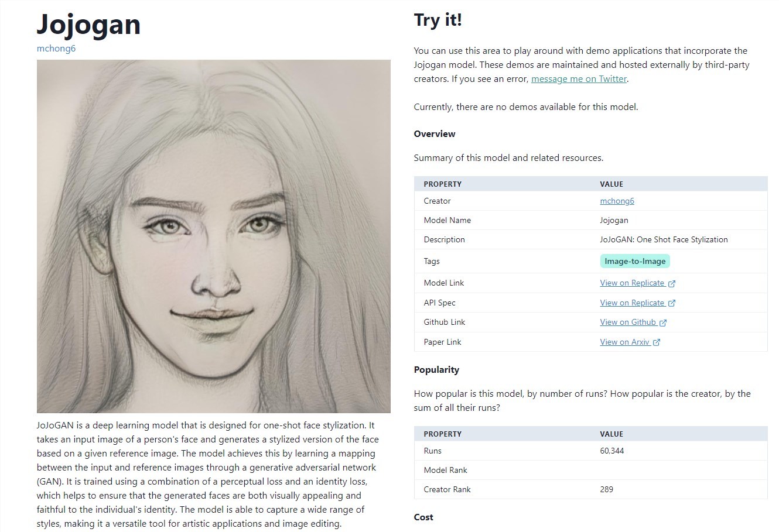The image size is (779, 532).
Task: Click the Popularity section heading
Action: pos(436,370)
